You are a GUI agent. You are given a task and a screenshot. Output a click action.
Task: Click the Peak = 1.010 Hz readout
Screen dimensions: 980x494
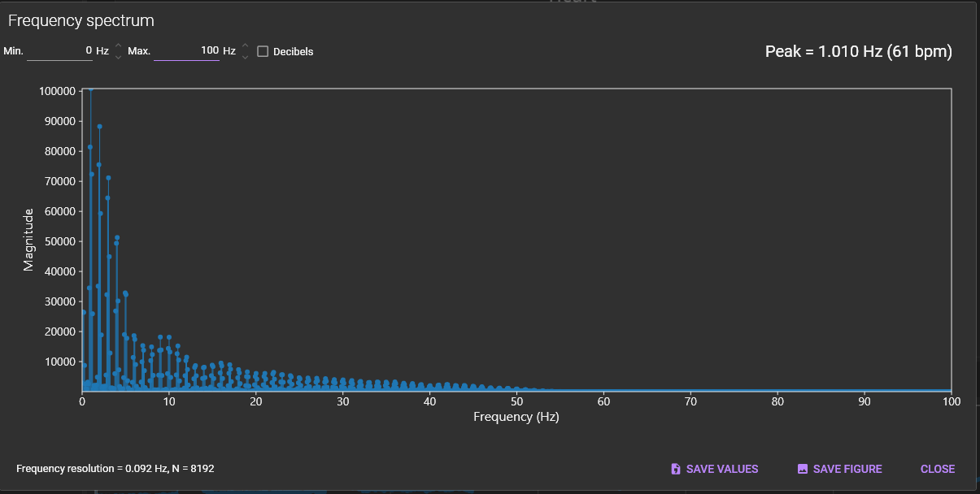tap(858, 52)
